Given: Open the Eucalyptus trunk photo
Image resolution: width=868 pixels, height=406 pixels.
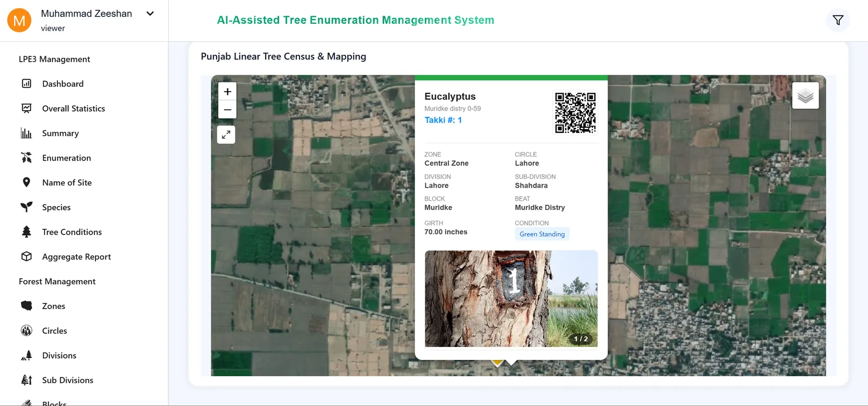Looking at the screenshot, I should pyautogui.click(x=511, y=299).
